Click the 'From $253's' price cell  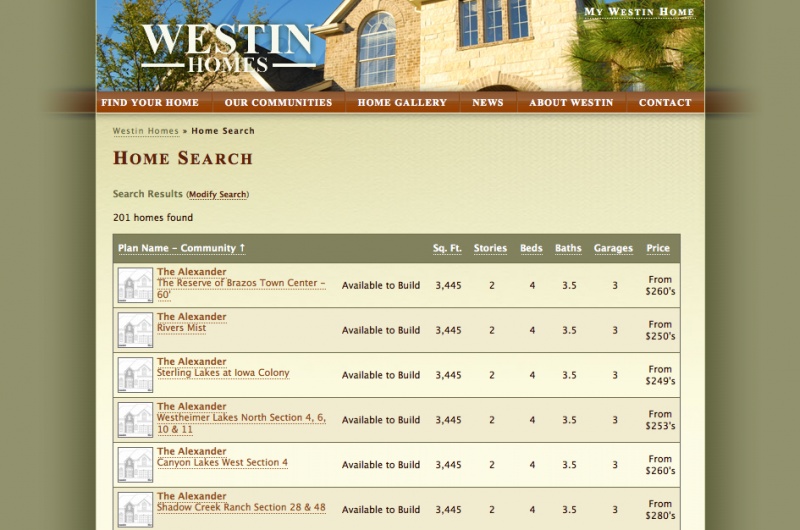point(660,420)
